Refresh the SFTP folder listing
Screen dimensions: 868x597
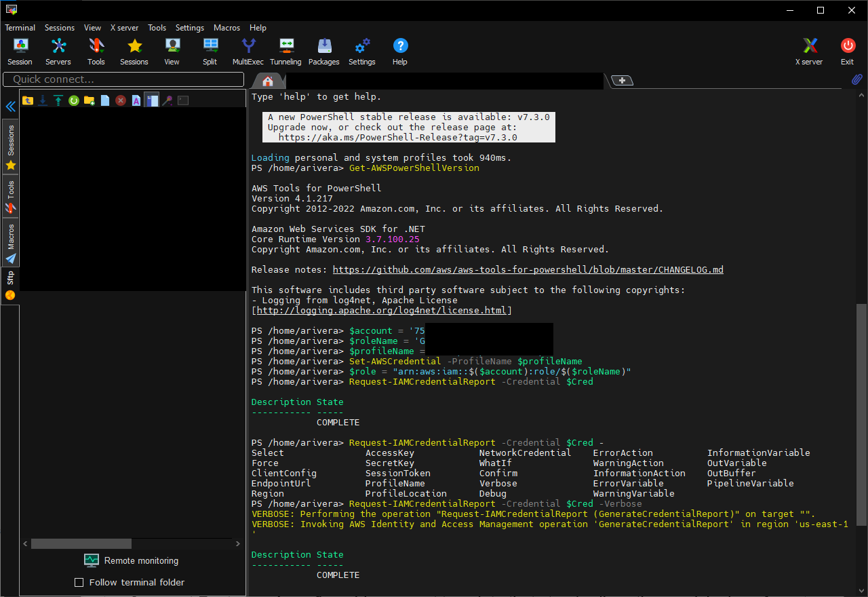point(73,100)
